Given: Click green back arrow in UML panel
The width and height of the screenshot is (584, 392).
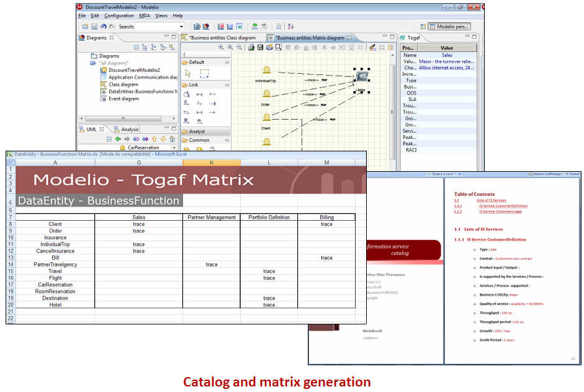Looking at the screenshot, I should coord(118,139).
